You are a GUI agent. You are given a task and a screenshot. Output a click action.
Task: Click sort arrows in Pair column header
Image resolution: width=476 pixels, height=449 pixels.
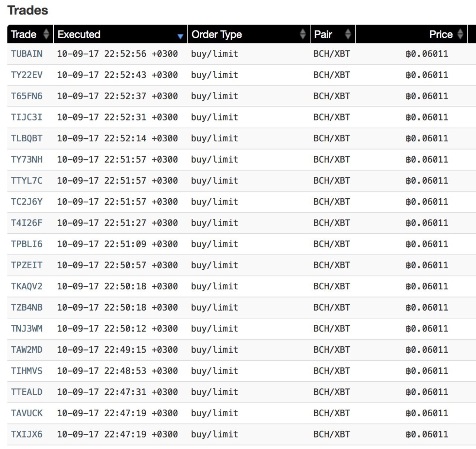tap(348, 34)
